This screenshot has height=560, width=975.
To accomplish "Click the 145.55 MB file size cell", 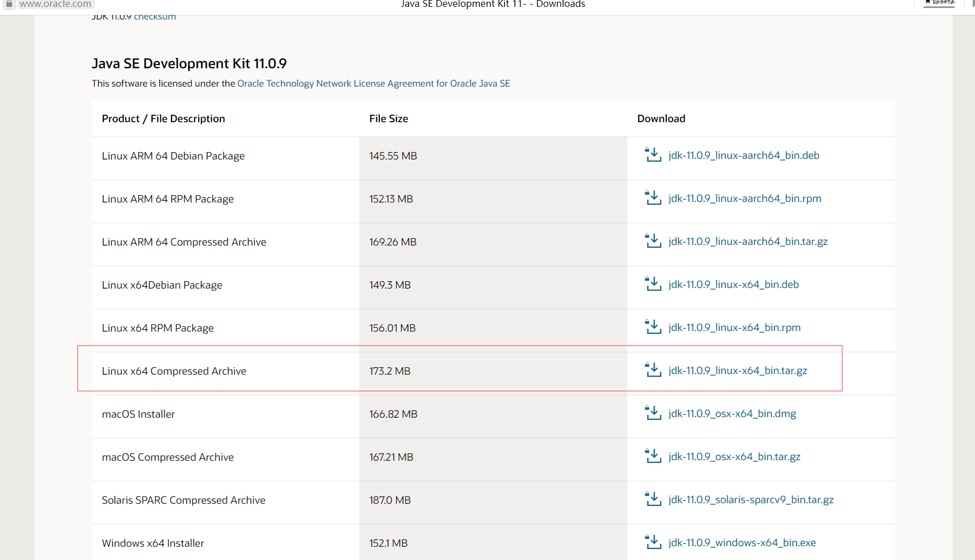I will 493,158.
